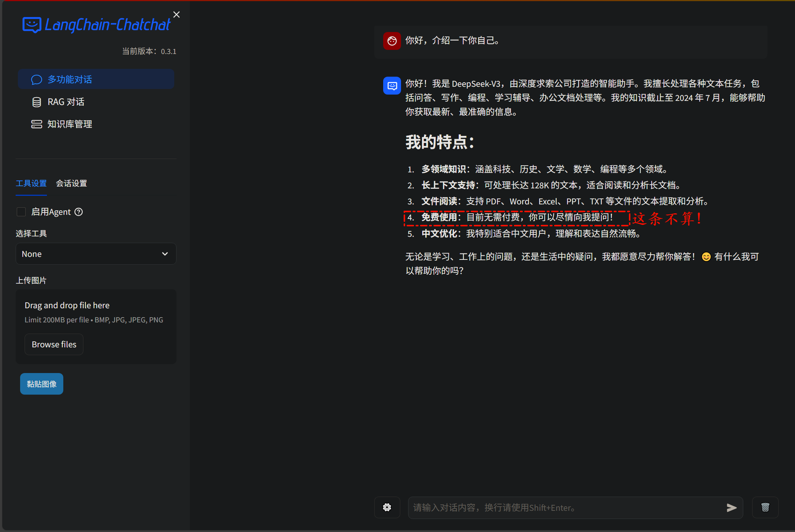Click the Drag and drop file area
795x532 pixels.
click(x=96, y=326)
